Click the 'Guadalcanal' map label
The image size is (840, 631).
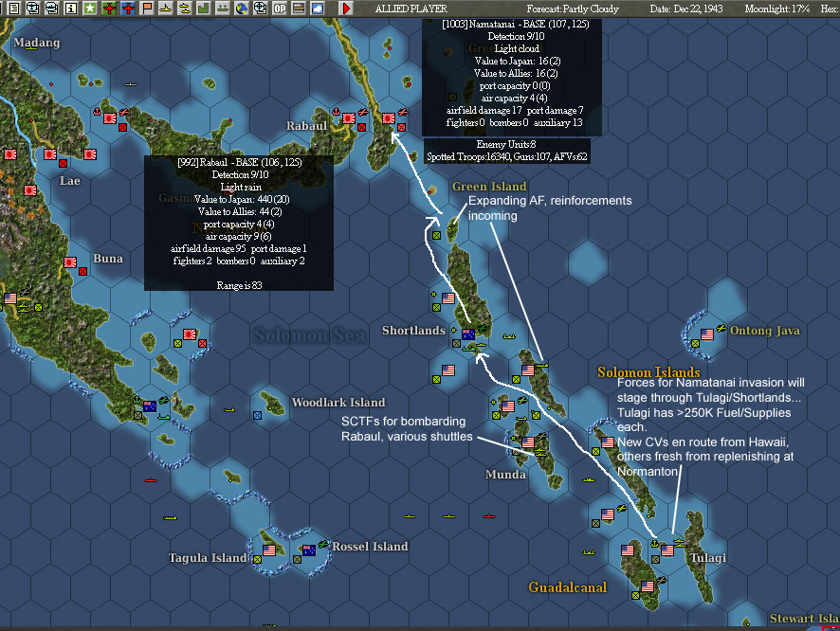[x=568, y=587]
